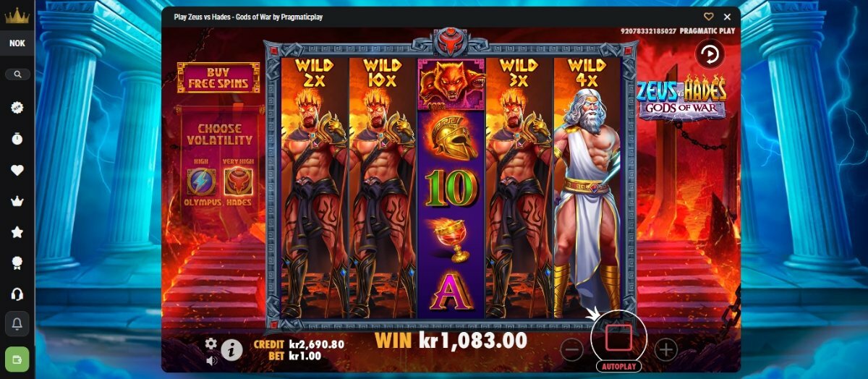The image size is (868, 379).
Task: Open support headset icon
Action: pos(17,294)
